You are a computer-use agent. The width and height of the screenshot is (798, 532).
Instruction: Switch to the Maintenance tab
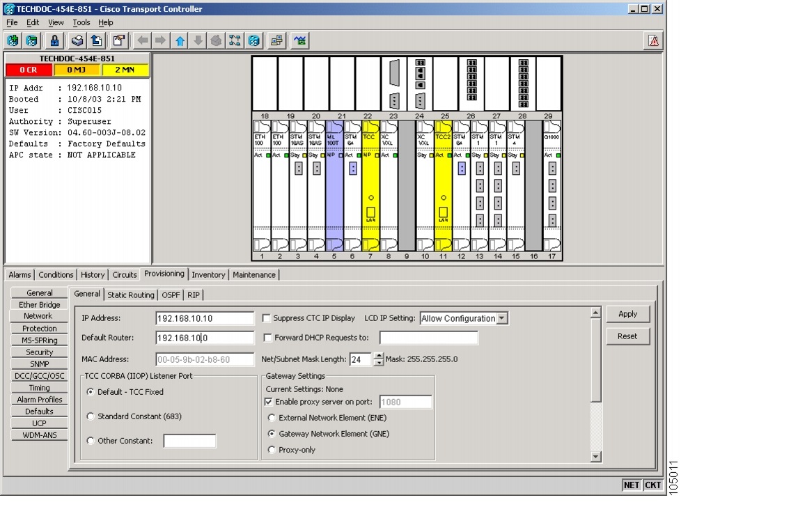coord(254,275)
